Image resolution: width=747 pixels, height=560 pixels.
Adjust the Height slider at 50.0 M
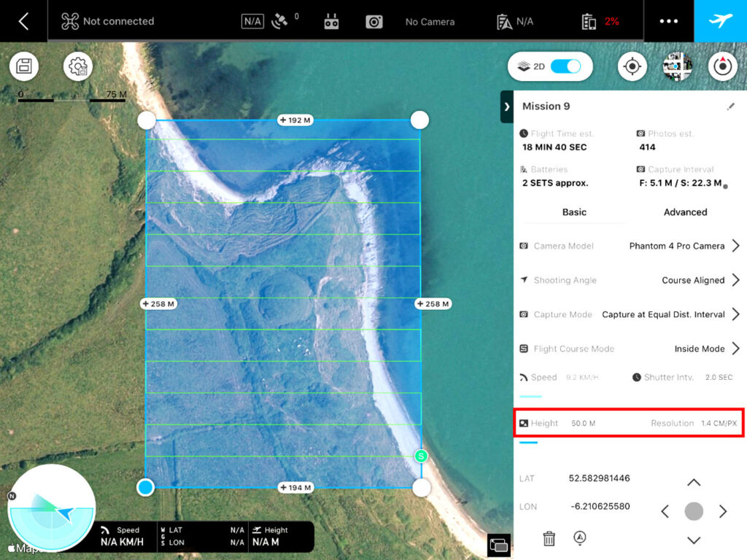[x=528, y=443]
